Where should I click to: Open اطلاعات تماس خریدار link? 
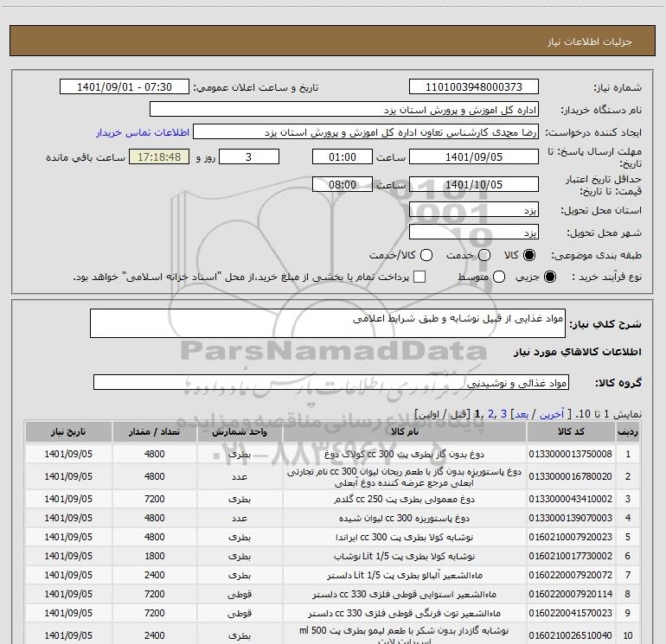[143, 132]
